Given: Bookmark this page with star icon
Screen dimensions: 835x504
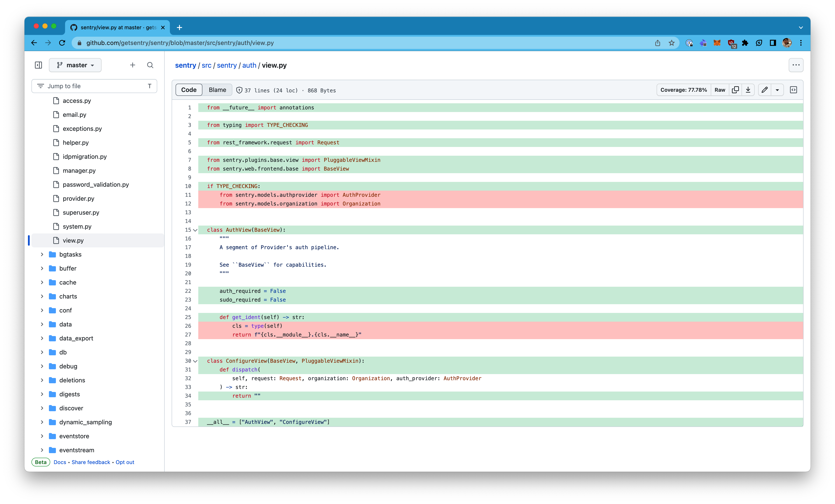Looking at the screenshot, I should tap(672, 43).
